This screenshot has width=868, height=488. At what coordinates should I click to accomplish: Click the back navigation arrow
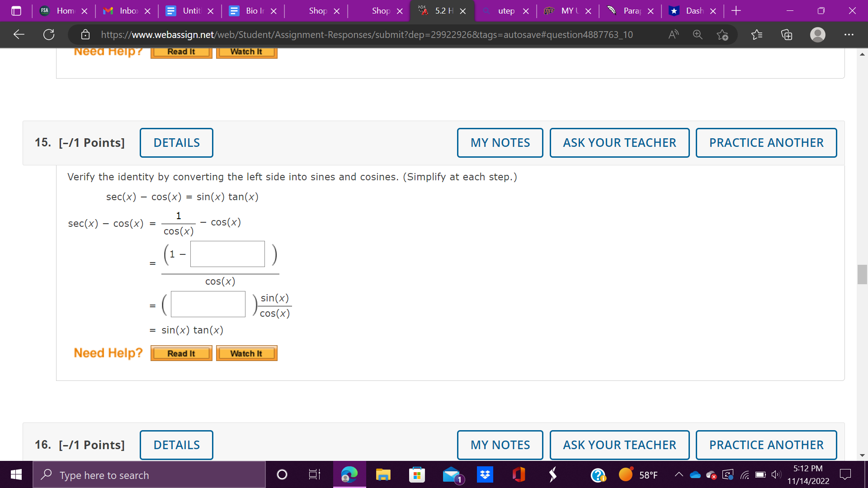click(x=19, y=34)
